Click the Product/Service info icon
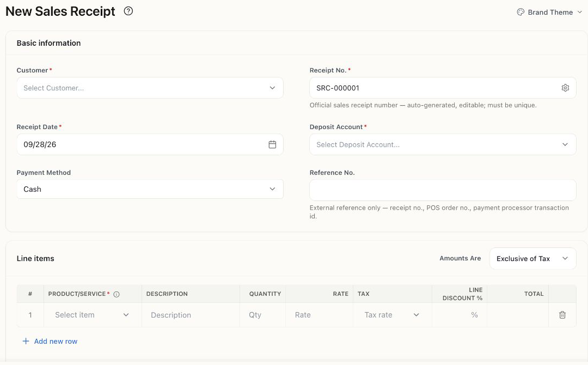 pos(117,294)
